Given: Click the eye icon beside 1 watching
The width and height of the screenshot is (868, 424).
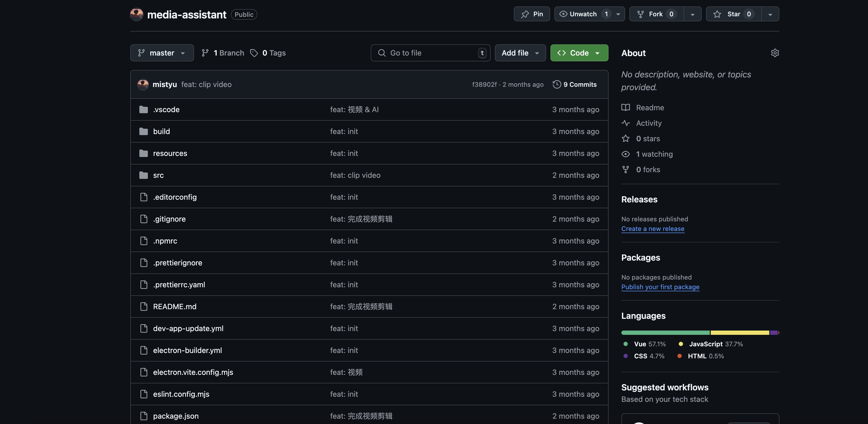Looking at the screenshot, I should (625, 154).
